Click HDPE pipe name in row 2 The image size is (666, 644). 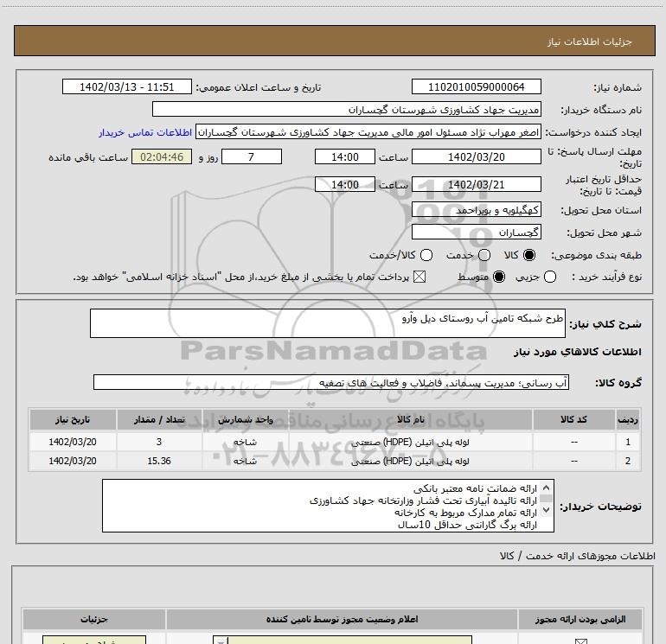(410, 461)
